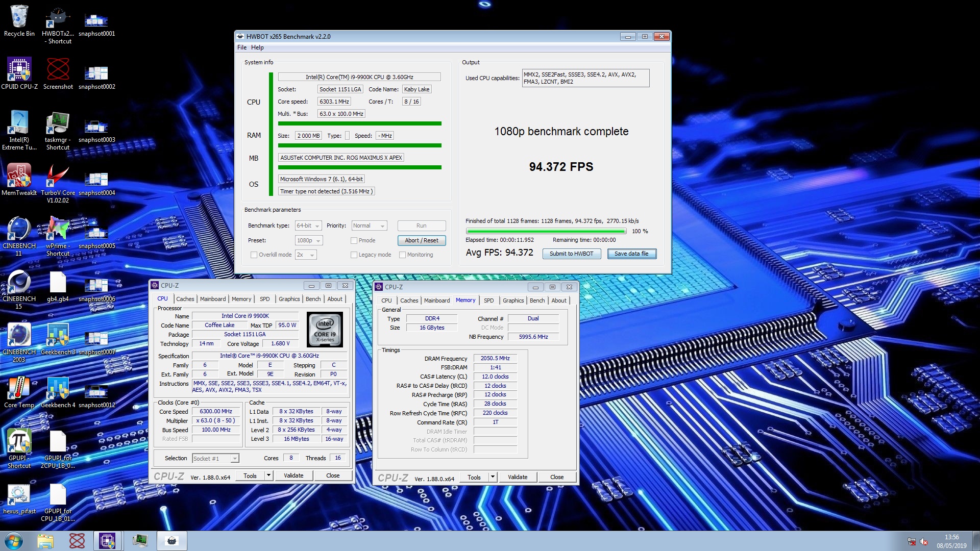
Task: Click the volume muted tray icon
Action: pyautogui.click(x=924, y=541)
